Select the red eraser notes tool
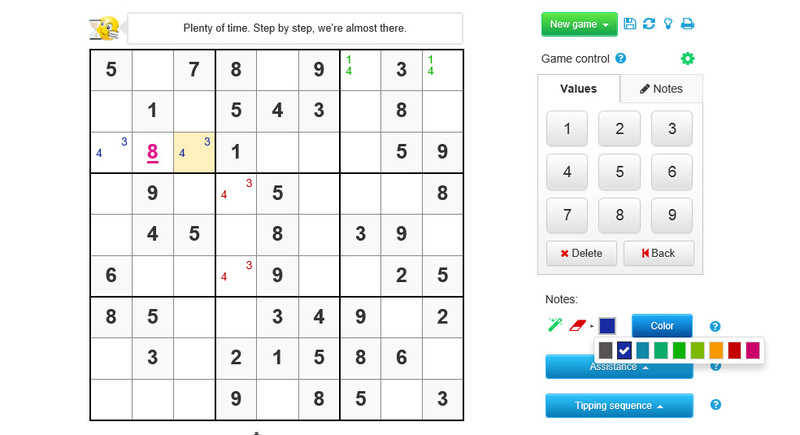The width and height of the screenshot is (800, 435). pos(576,325)
